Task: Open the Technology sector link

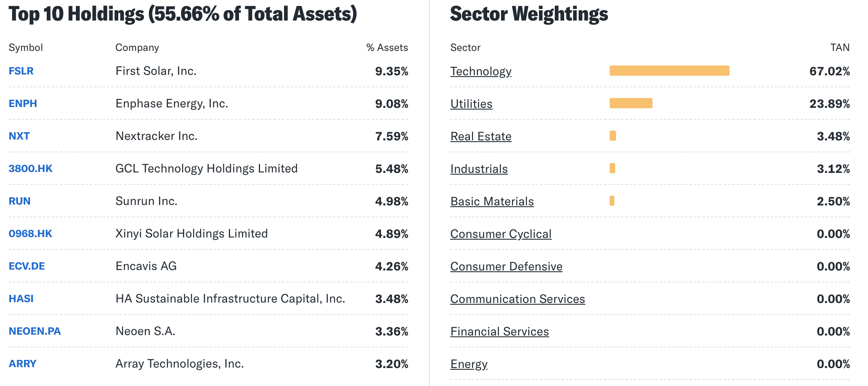Action: pos(481,71)
